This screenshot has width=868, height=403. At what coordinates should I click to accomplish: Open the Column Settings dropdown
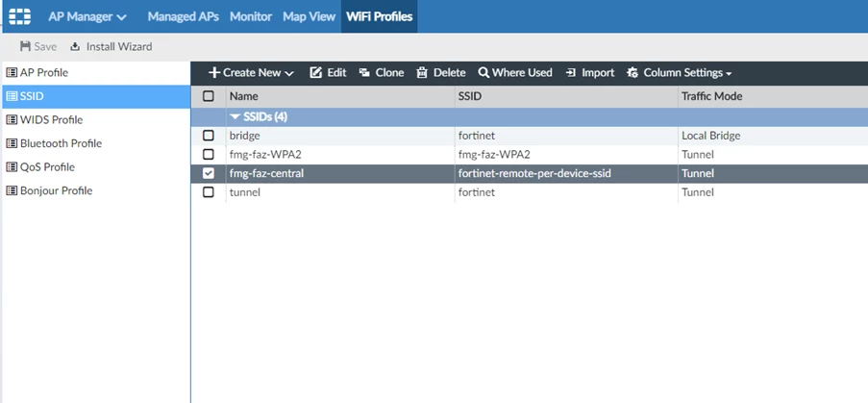pyautogui.click(x=680, y=72)
